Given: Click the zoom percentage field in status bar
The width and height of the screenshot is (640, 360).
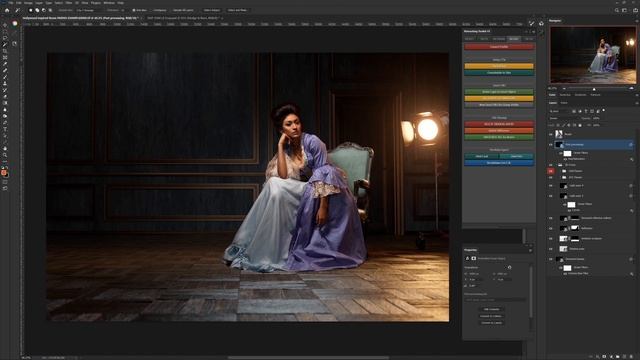Looking at the screenshot, I should click(26, 358).
